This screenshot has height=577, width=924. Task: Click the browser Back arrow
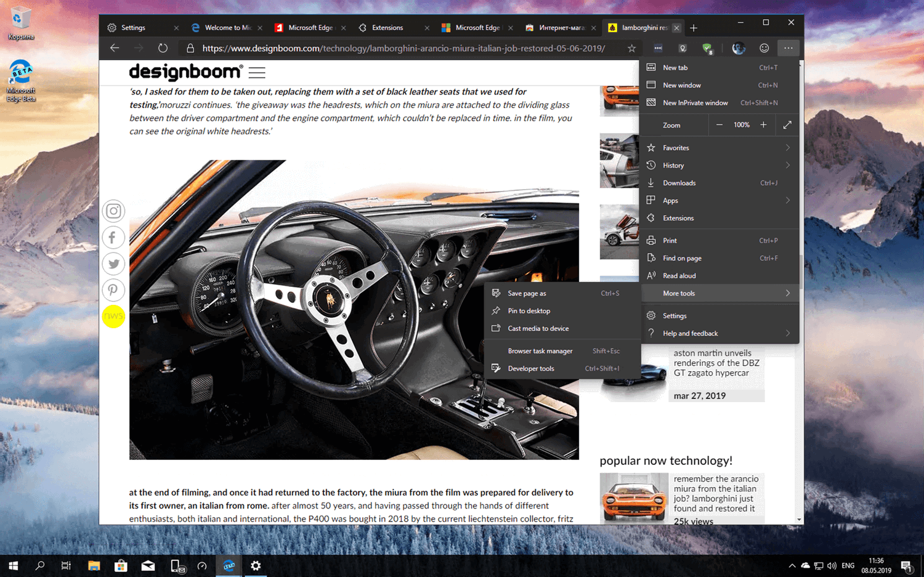[115, 48]
